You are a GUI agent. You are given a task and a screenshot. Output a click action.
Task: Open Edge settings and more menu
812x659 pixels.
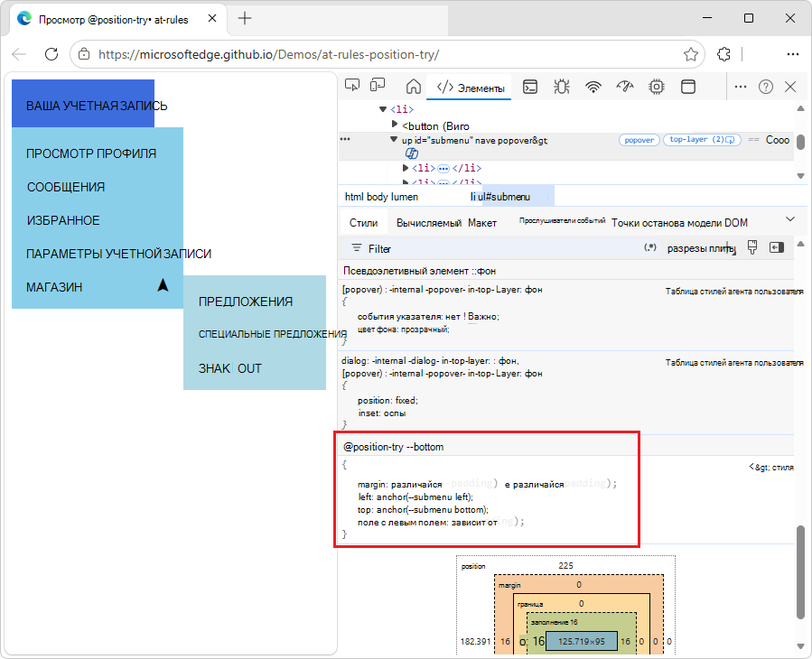coord(792,54)
